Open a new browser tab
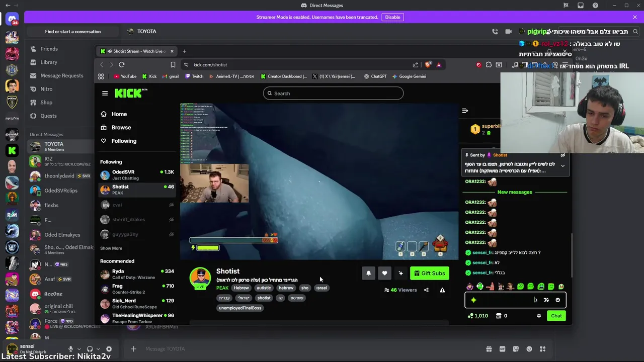The image size is (644, 362). click(184, 51)
